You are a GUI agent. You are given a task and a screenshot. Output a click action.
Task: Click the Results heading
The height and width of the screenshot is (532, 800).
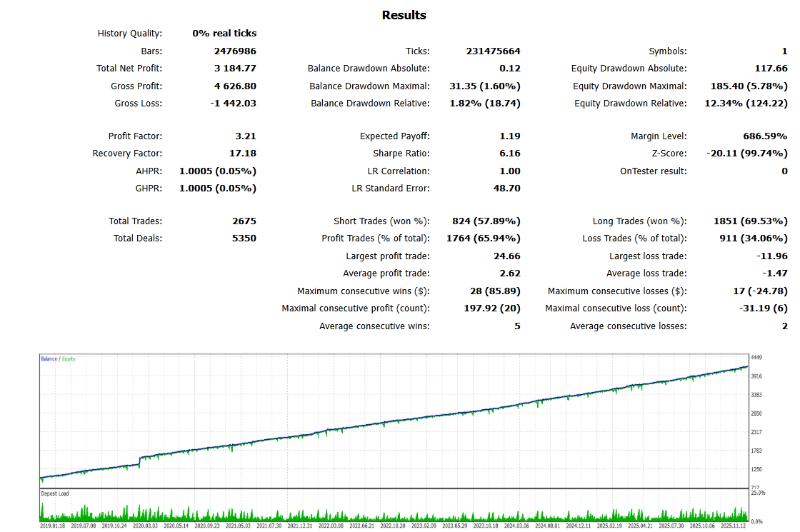click(x=404, y=15)
